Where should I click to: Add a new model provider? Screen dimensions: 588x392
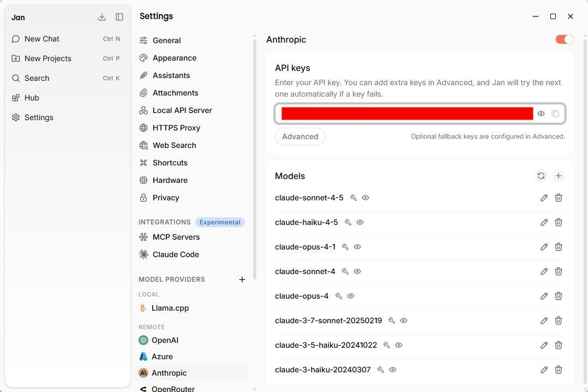tap(242, 280)
